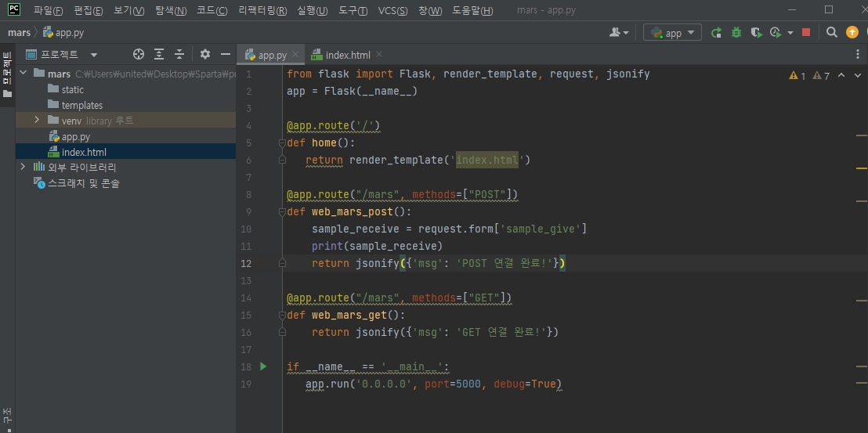Close the index.html editor tab
This screenshot has height=433, width=868.
pos(378,54)
